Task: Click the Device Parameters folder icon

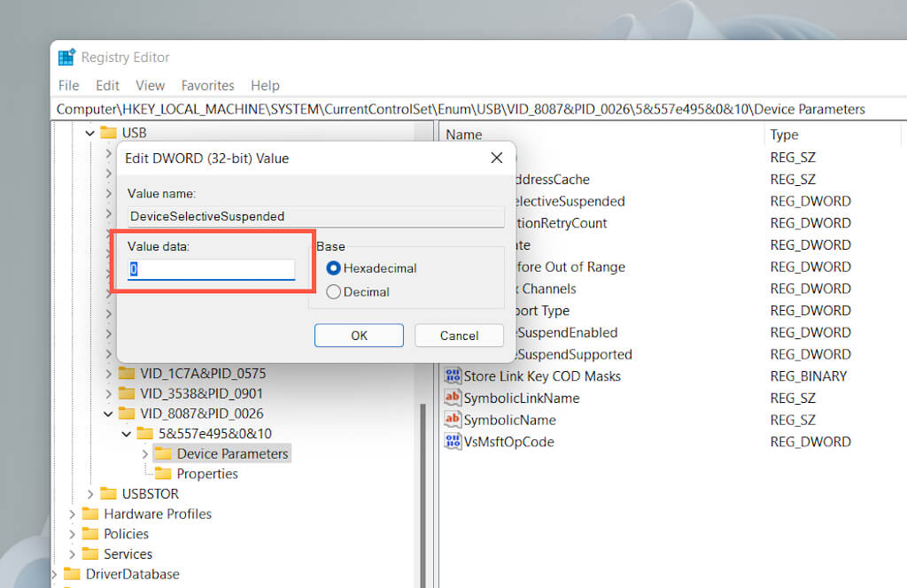Action: (163, 454)
